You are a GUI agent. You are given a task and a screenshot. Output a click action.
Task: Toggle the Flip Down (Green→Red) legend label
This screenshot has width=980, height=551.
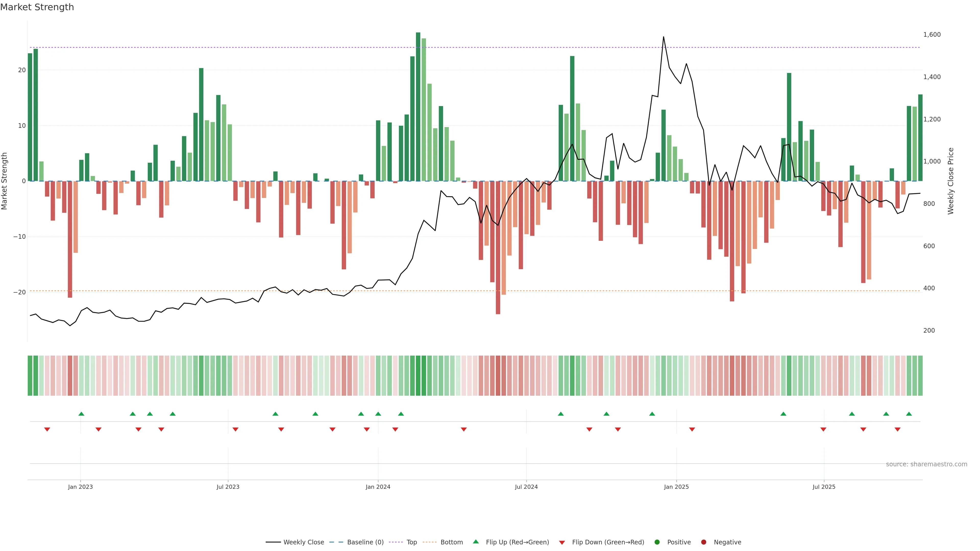[608, 542]
